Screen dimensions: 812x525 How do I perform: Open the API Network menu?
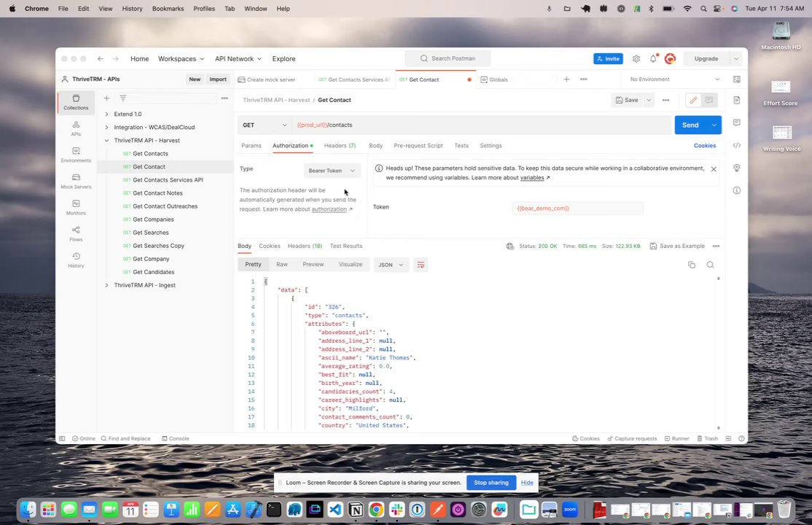238,58
